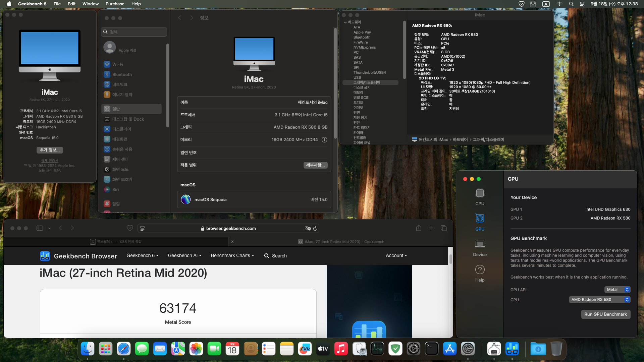Open App Store from the Dock
This screenshot has height=362, width=644.
pos(450,349)
